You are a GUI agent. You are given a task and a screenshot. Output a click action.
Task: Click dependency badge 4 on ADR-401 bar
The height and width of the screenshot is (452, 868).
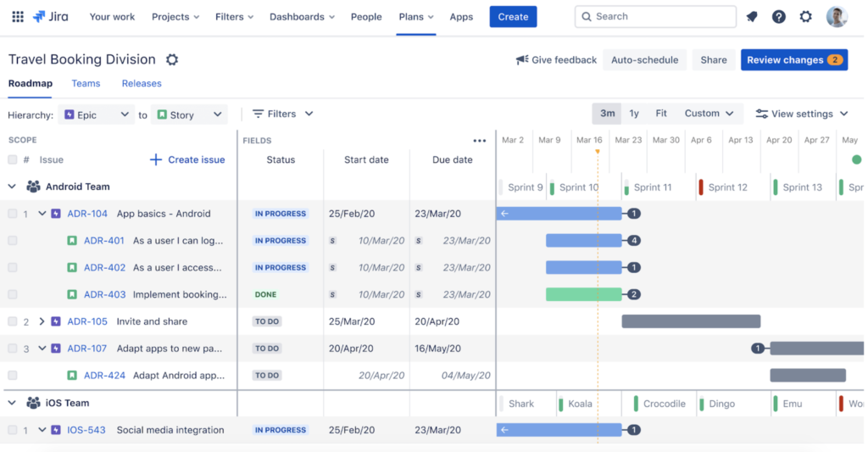tap(634, 240)
